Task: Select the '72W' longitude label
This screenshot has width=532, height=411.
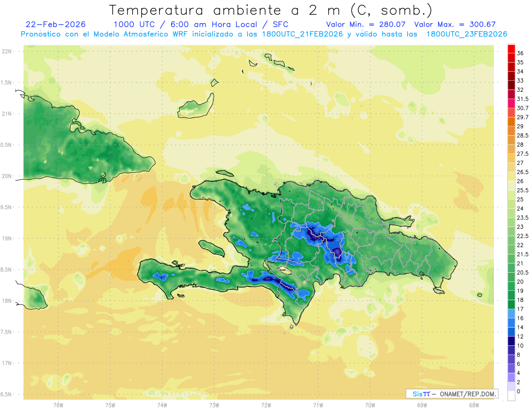Action: (266, 405)
